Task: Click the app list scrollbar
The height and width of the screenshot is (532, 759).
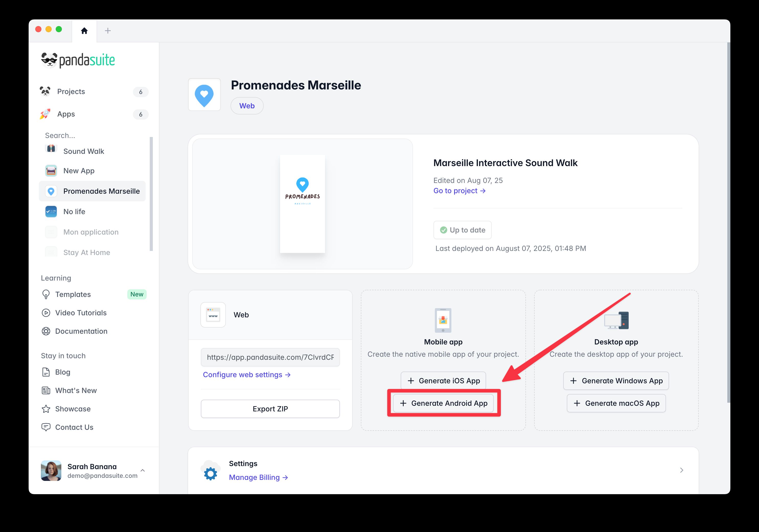Action: 151,194
